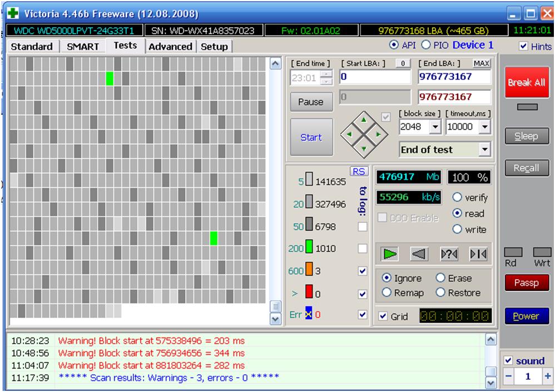Toggle the Hints checkbox

tap(523, 46)
